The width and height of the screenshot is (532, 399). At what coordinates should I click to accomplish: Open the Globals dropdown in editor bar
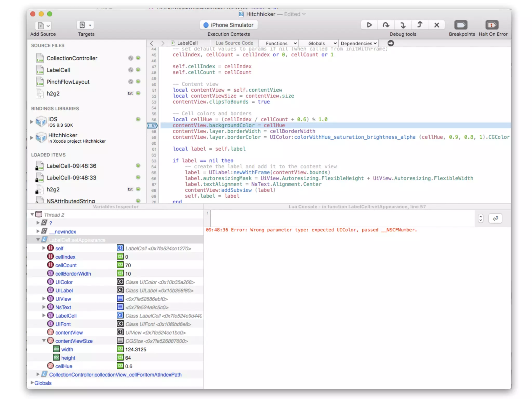tap(318, 43)
